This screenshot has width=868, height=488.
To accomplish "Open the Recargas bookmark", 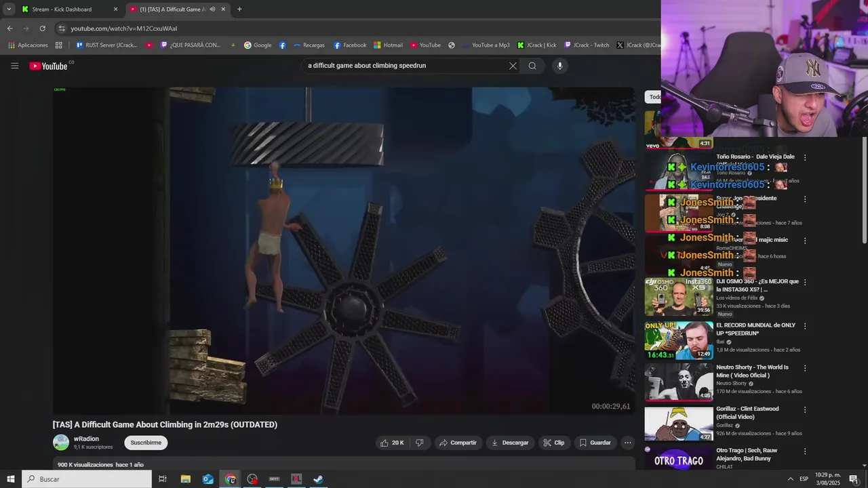I will click(x=309, y=45).
